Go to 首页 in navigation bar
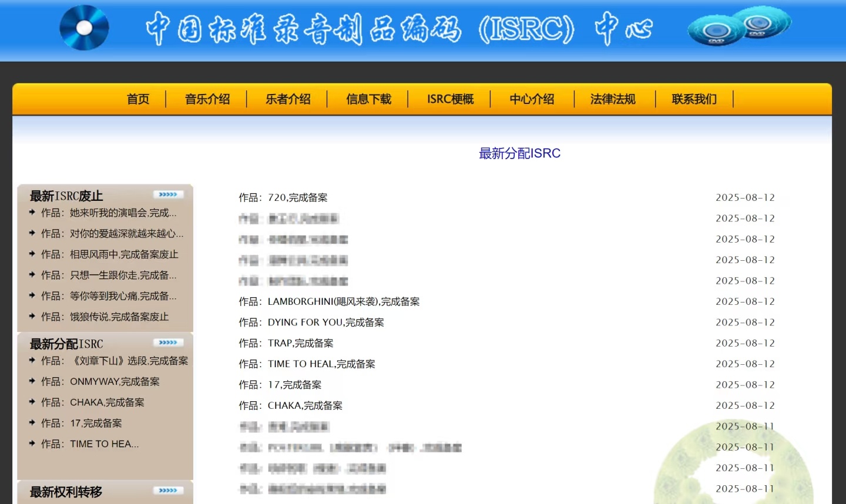The height and width of the screenshot is (504, 846). click(138, 99)
